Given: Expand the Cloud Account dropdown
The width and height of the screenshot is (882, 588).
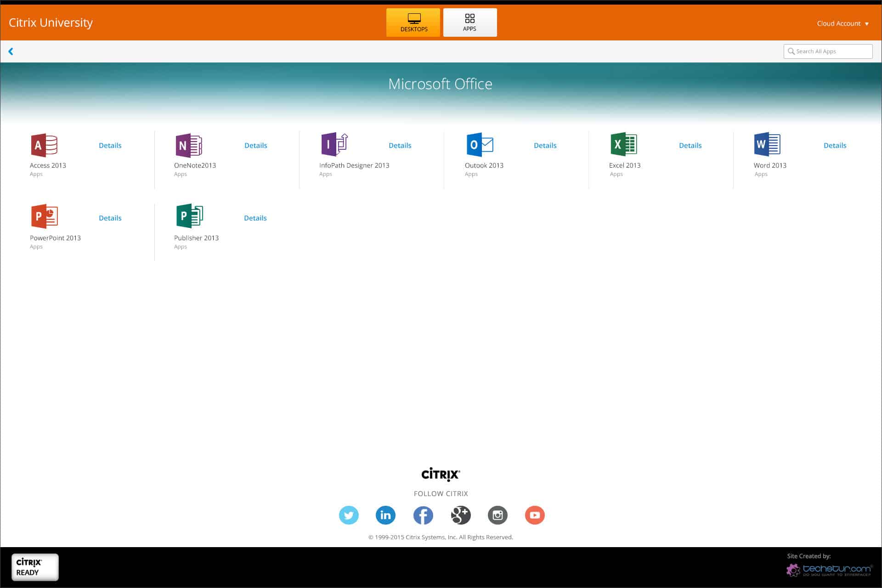Looking at the screenshot, I should click(843, 23).
